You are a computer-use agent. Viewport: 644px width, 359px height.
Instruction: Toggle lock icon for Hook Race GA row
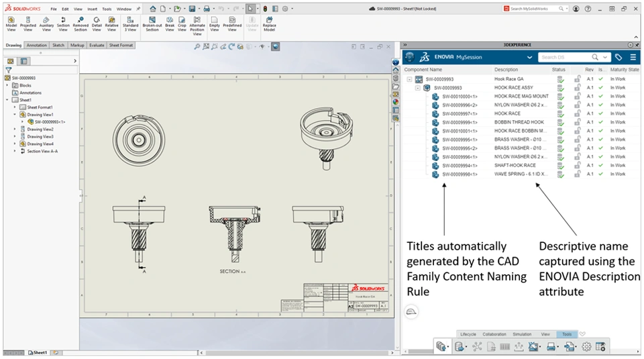578,79
